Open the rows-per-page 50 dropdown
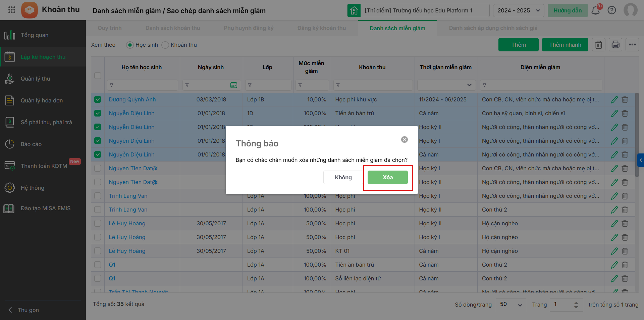 pyautogui.click(x=511, y=305)
